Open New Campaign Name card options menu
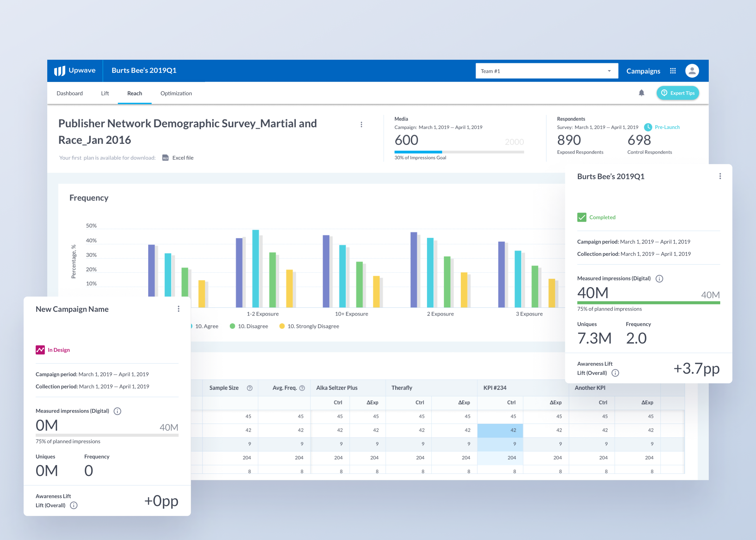This screenshot has width=756, height=540. 179,309
